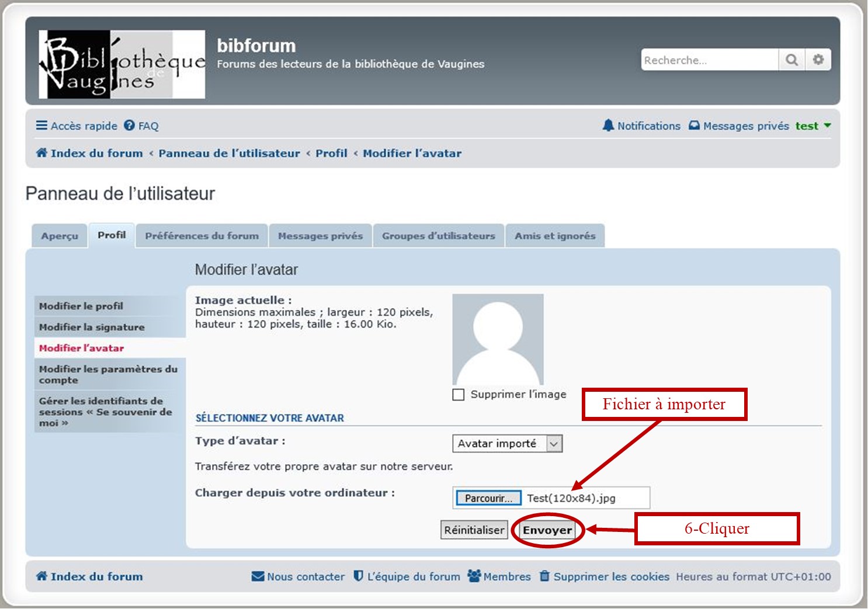Click the FAQ question mark icon
Screen dimensions: 868x609
tap(129, 126)
